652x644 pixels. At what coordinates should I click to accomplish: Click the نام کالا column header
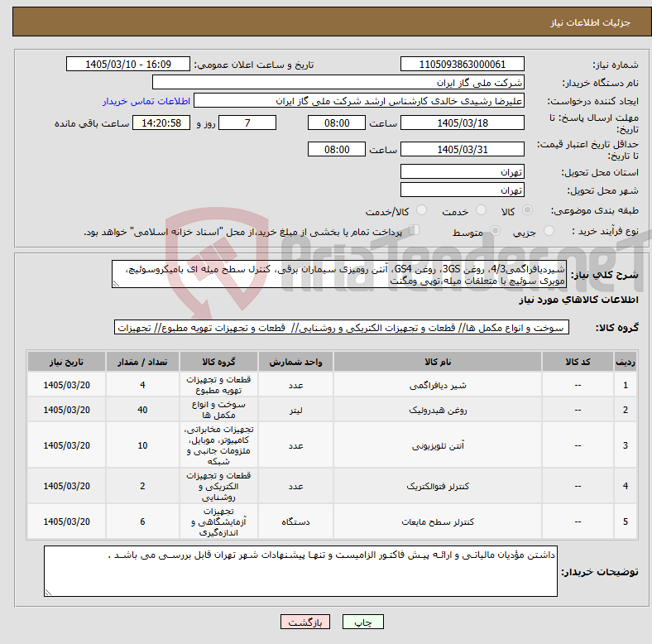click(x=438, y=362)
